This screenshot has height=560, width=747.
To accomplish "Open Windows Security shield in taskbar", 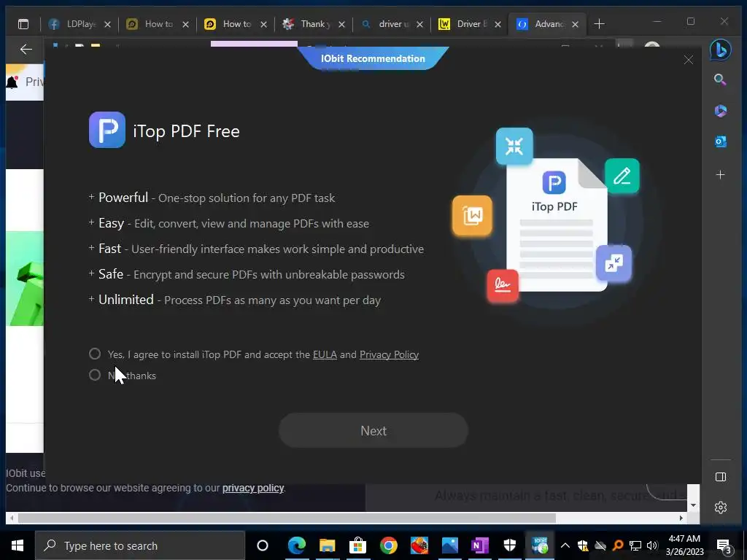I will [510, 545].
